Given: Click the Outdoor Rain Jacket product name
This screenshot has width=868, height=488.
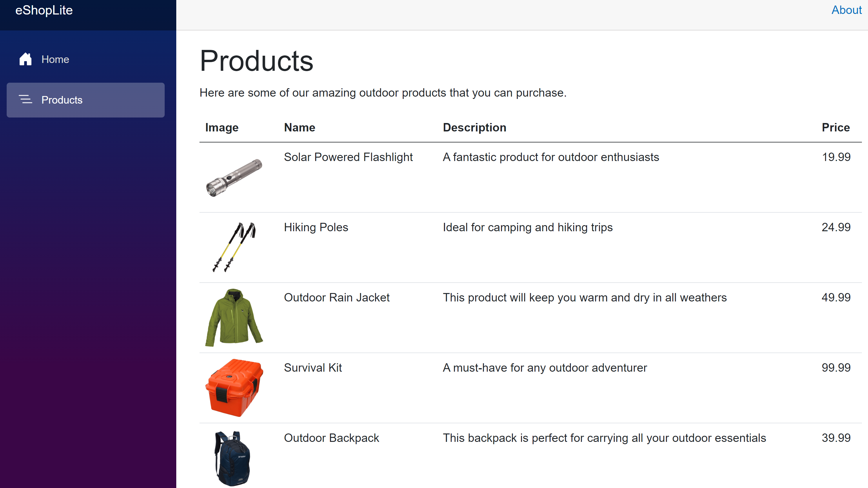Looking at the screenshot, I should pyautogui.click(x=337, y=297).
